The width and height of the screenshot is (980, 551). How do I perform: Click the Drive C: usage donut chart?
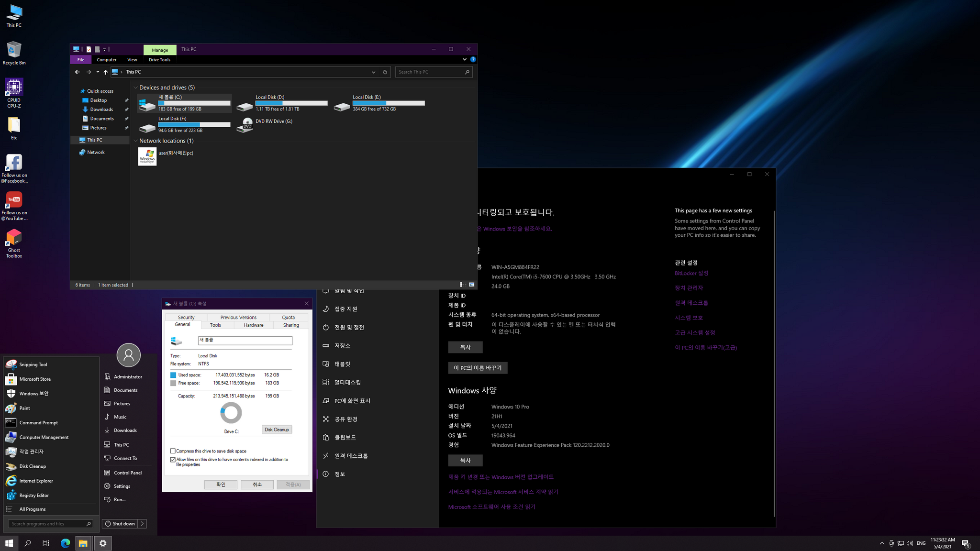[x=231, y=413]
